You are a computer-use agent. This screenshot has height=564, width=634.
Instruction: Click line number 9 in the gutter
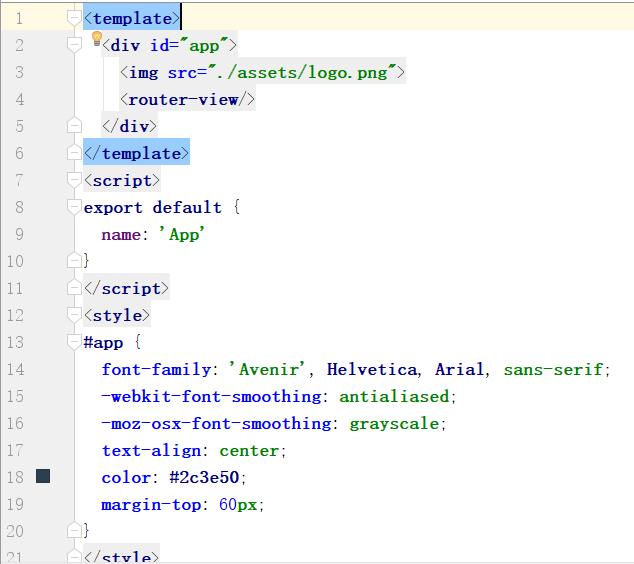tap(19, 234)
